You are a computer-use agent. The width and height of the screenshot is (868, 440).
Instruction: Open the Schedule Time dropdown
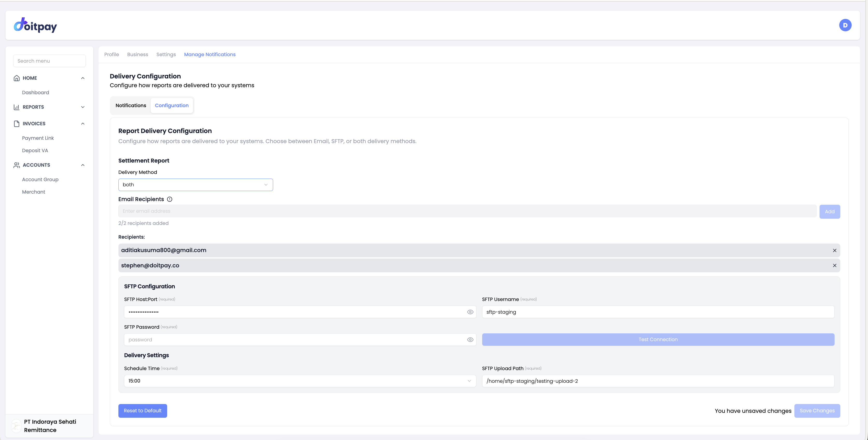click(x=300, y=381)
